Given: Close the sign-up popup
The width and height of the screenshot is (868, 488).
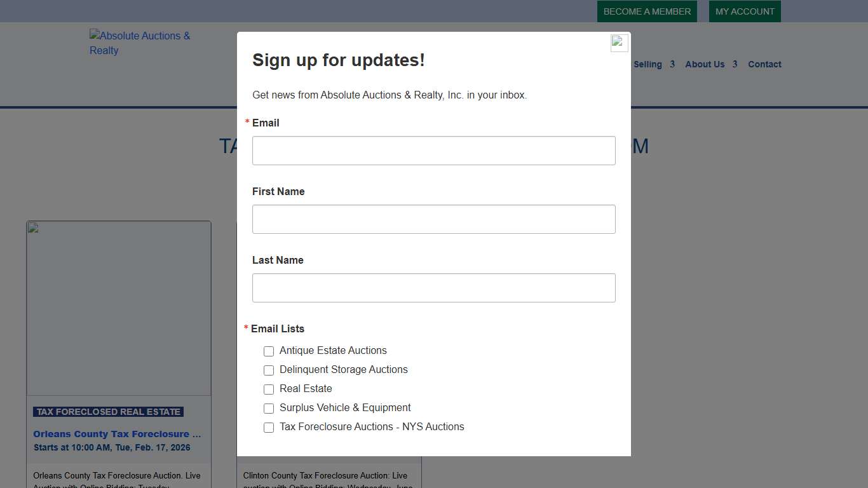Looking at the screenshot, I should click(619, 43).
